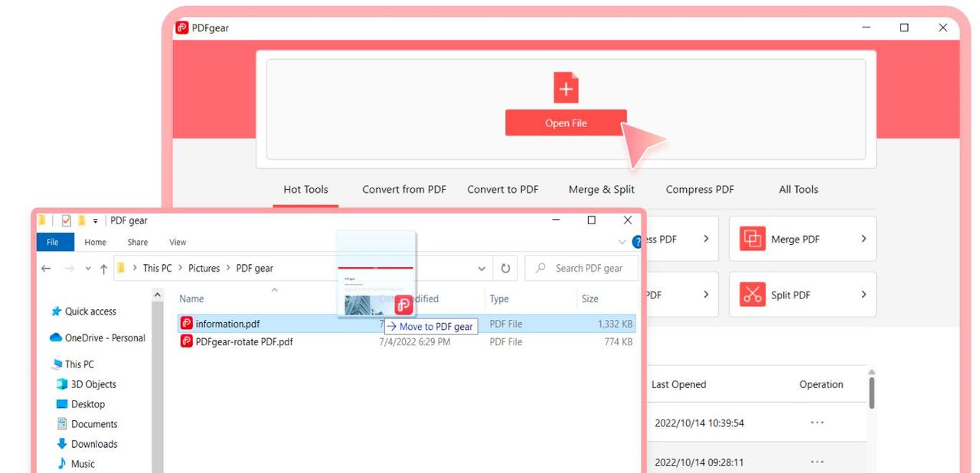Screen dimensions: 980x473
Task: Select the PDFgear-rotate PDF.pdf file name
Action: (x=244, y=341)
